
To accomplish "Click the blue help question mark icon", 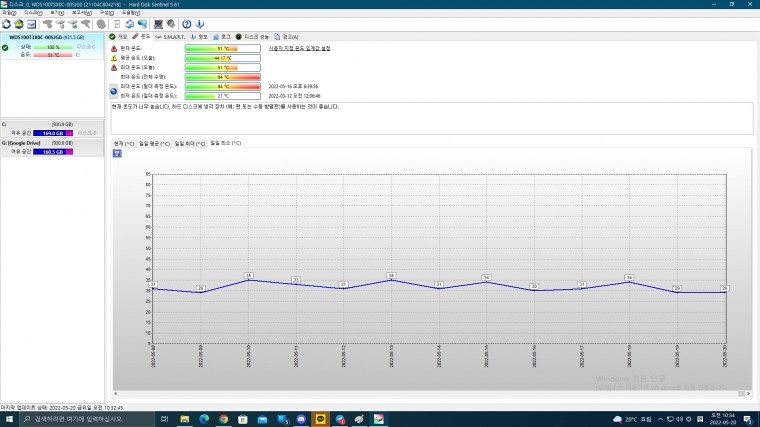I will [x=187, y=24].
